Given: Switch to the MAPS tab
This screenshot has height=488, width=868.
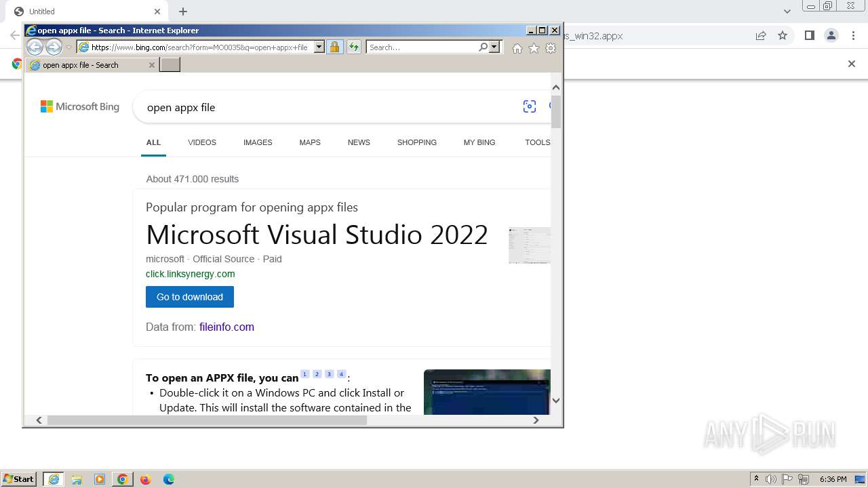Looking at the screenshot, I should pyautogui.click(x=310, y=142).
